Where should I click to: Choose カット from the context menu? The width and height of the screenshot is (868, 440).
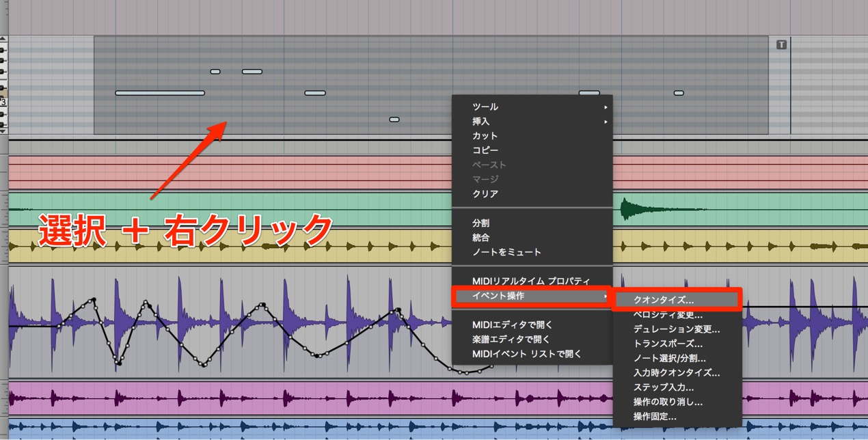[532, 135]
